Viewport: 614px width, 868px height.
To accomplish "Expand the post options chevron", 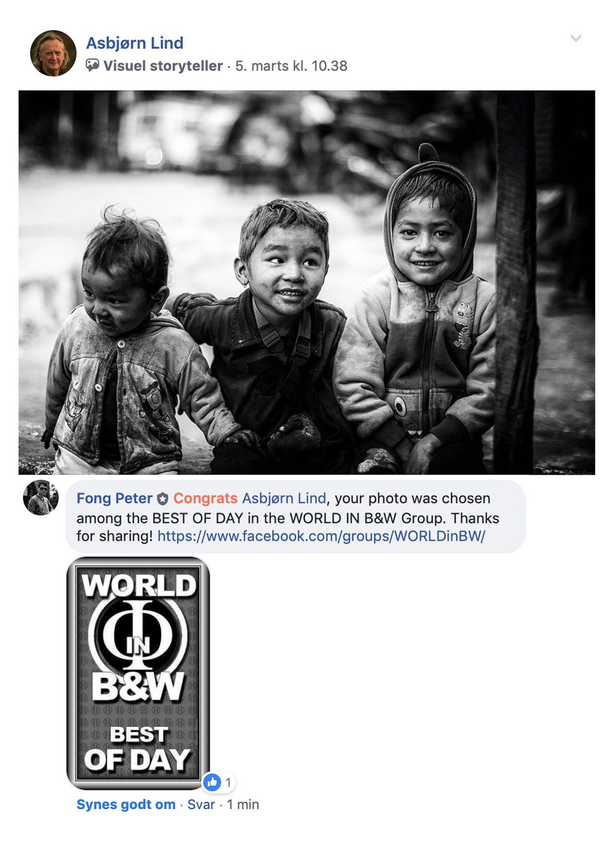I will [x=576, y=38].
